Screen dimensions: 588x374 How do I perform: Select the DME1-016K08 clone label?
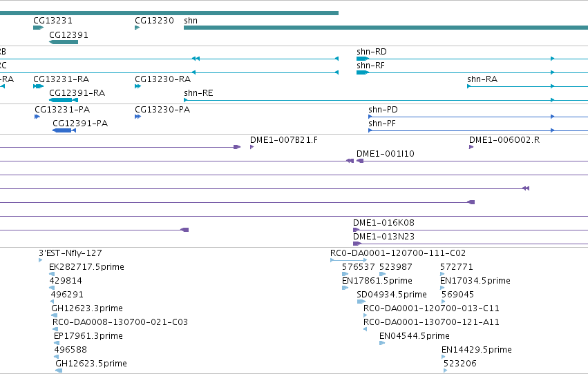point(383,223)
